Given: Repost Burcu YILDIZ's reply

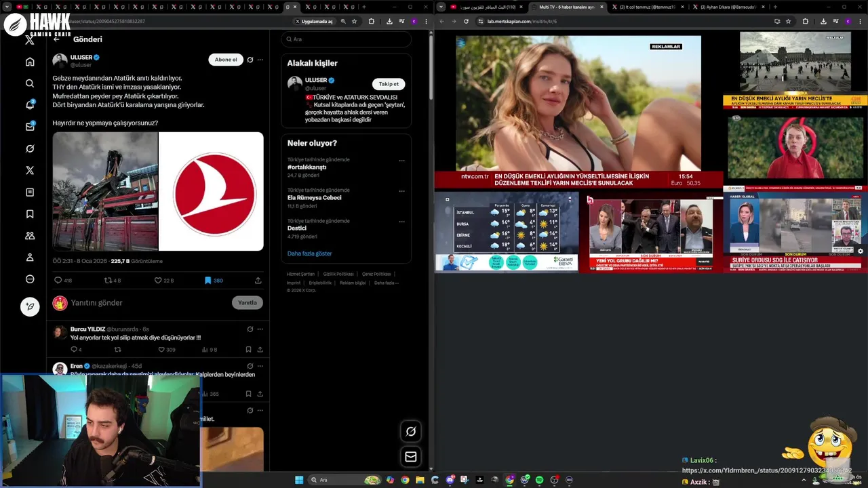Looking at the screenshot, I should click(x=117, y=350).
